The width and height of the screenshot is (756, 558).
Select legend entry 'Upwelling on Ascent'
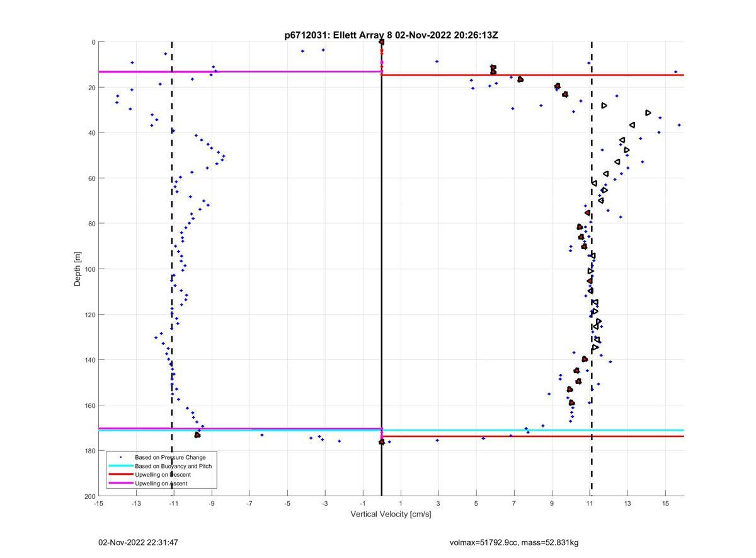pos(161,484)
